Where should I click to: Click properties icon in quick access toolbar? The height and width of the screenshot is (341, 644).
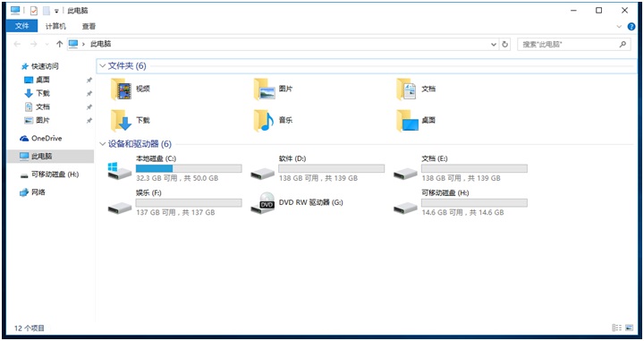coord(34,11)
